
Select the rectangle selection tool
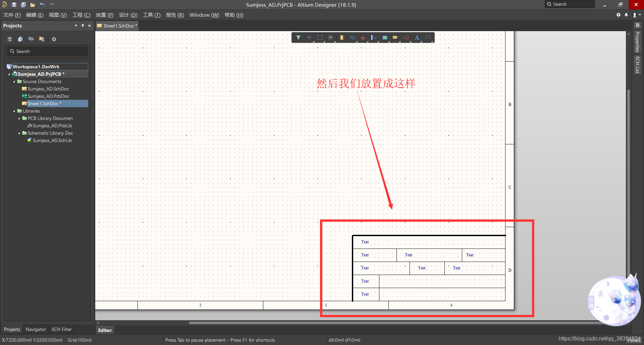(320, 38)
